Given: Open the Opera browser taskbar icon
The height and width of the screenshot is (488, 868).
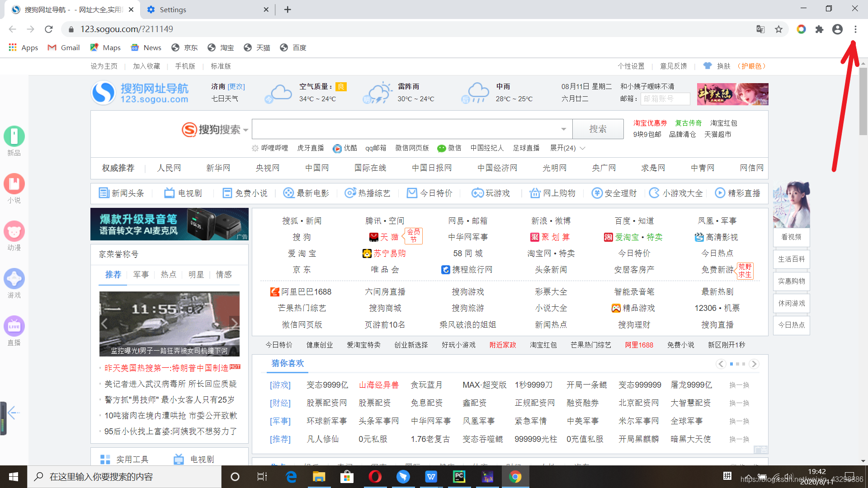Looking at the screenshot, I should 375,477.
